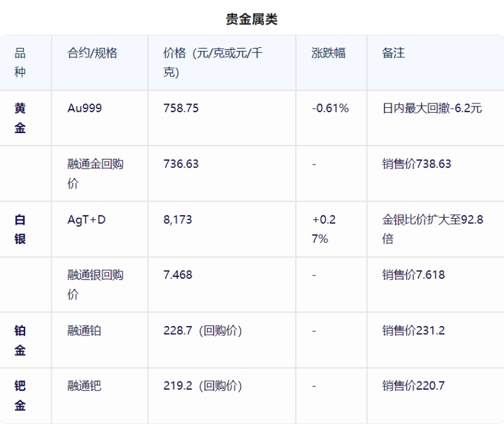Click the 备注 column header

click(393, 53)
